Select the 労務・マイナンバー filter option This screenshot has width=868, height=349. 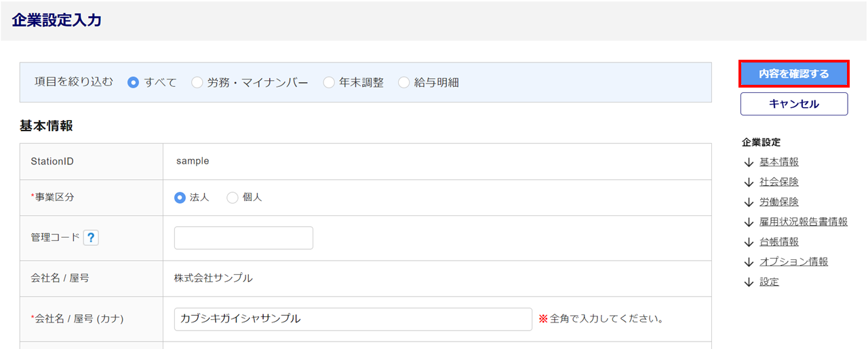(x=197, y=83)
